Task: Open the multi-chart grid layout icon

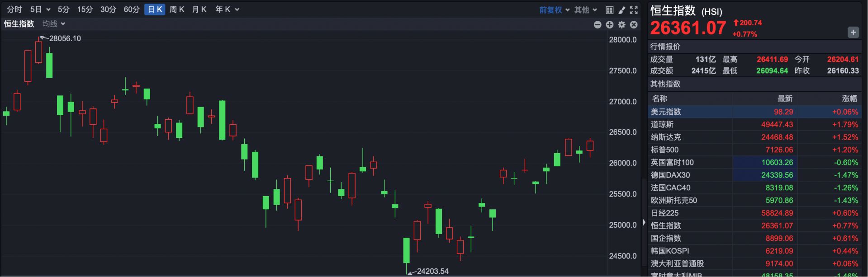Action: pos(609,10)
